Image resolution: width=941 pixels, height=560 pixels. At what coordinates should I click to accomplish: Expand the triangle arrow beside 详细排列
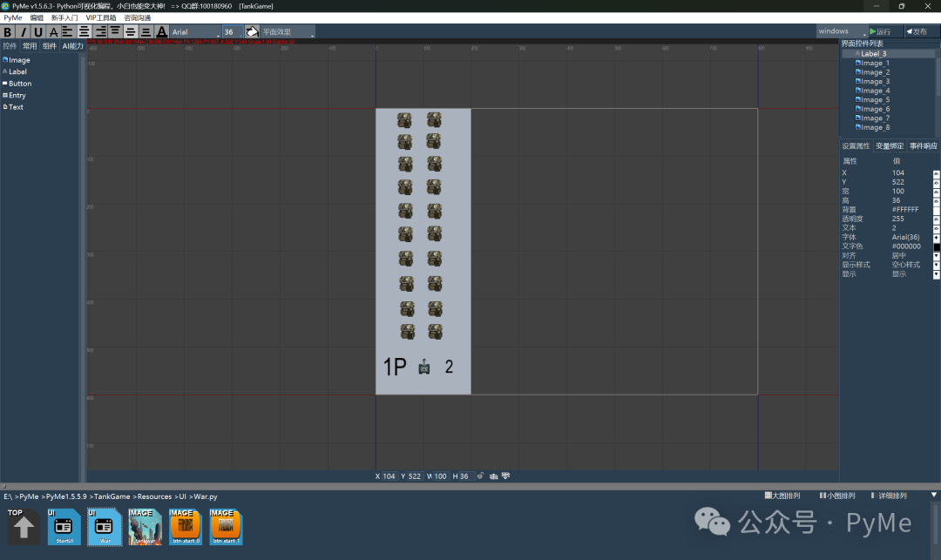click(x=934, y=496)
